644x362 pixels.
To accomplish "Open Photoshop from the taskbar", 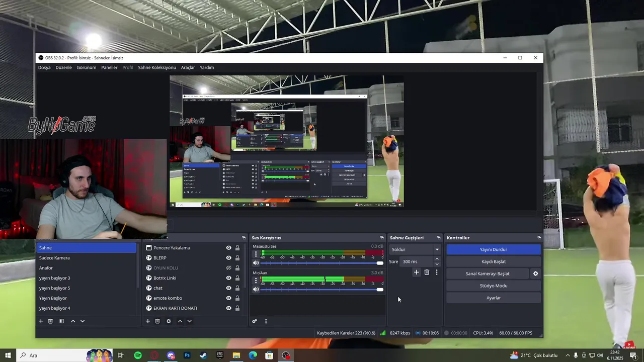I will pyautogui.click(x=187, y=355).
